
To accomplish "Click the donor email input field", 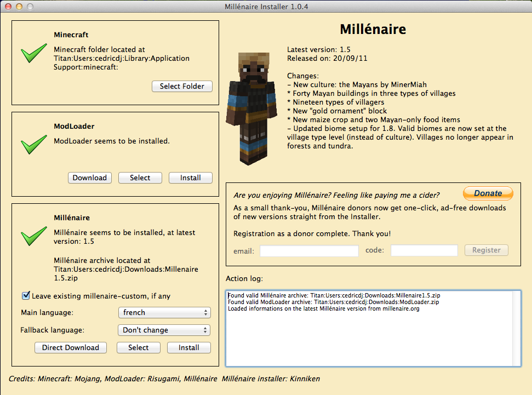I will [x=309, y=251].
